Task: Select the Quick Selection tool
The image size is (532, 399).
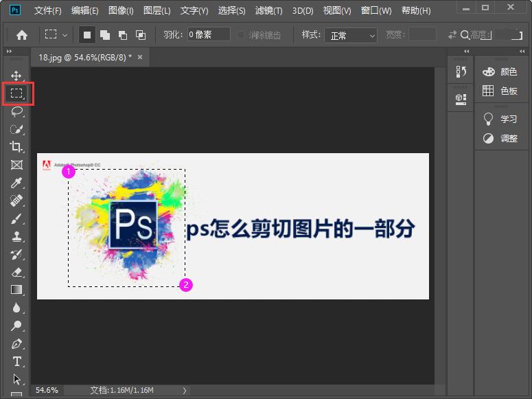Action: pos(16,129)
